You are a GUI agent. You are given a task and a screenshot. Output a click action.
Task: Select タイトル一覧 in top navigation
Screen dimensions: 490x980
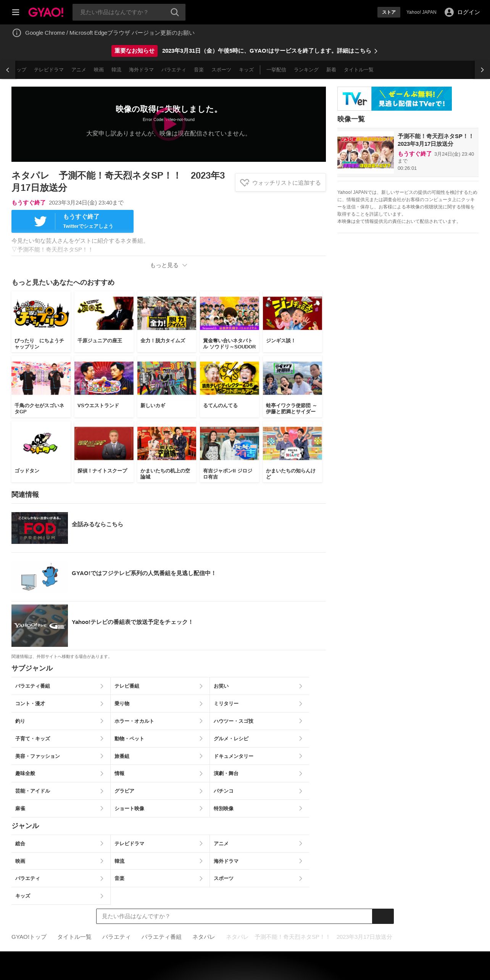(x=359, y=70)
